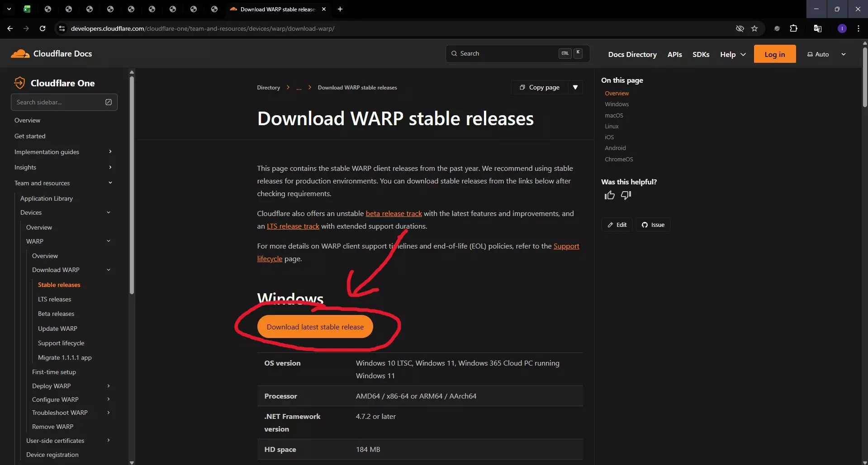Viewport: 868px width, 465px height.
Task: Jump to Linux in On this page
Action: point(612,127)
